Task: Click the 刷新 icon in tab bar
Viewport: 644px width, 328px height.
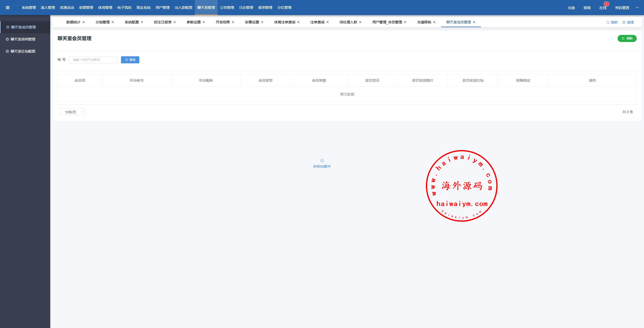Action: point(608,22)
